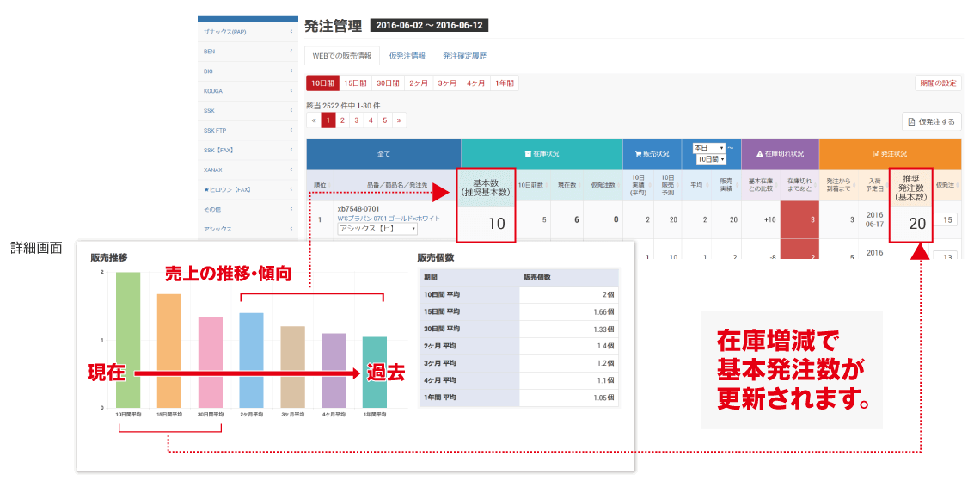Expand the SSK【FAX】 sidebar entry

click(x=248, y=151)
